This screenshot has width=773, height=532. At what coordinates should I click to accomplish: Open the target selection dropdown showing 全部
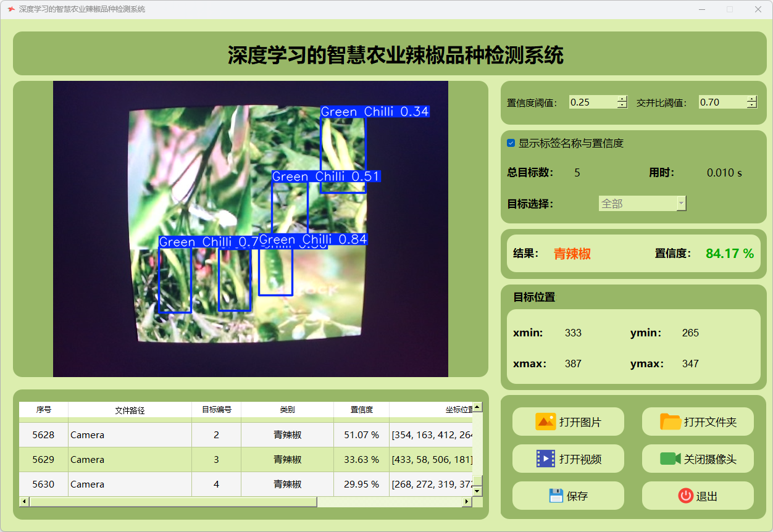(642, 204)
